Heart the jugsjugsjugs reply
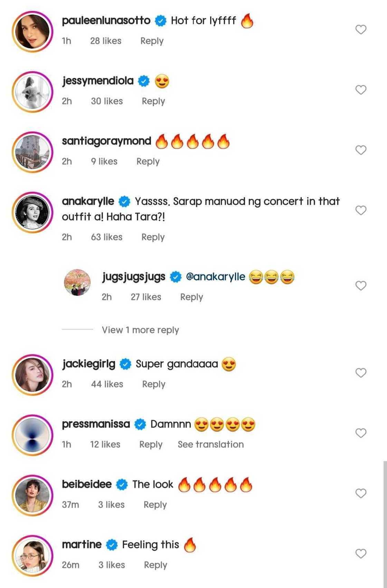The image size is (387, 588). pos(361,286)
